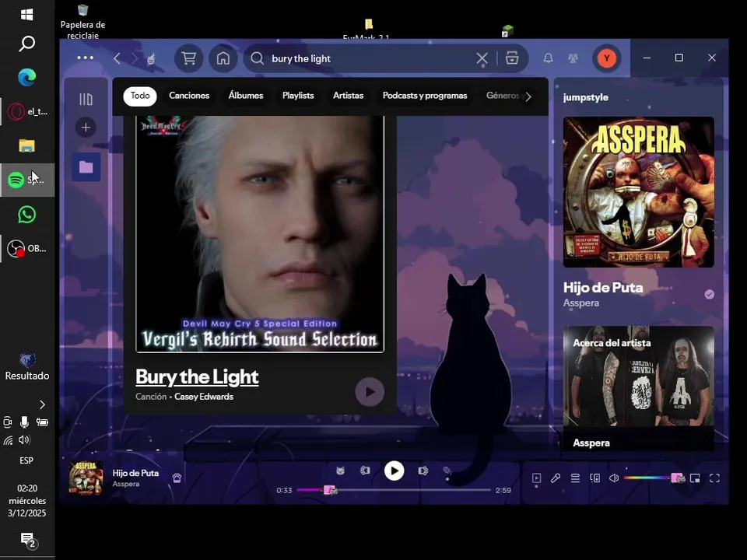Open jumpstyle title in right panel

(x=585, y=97)
